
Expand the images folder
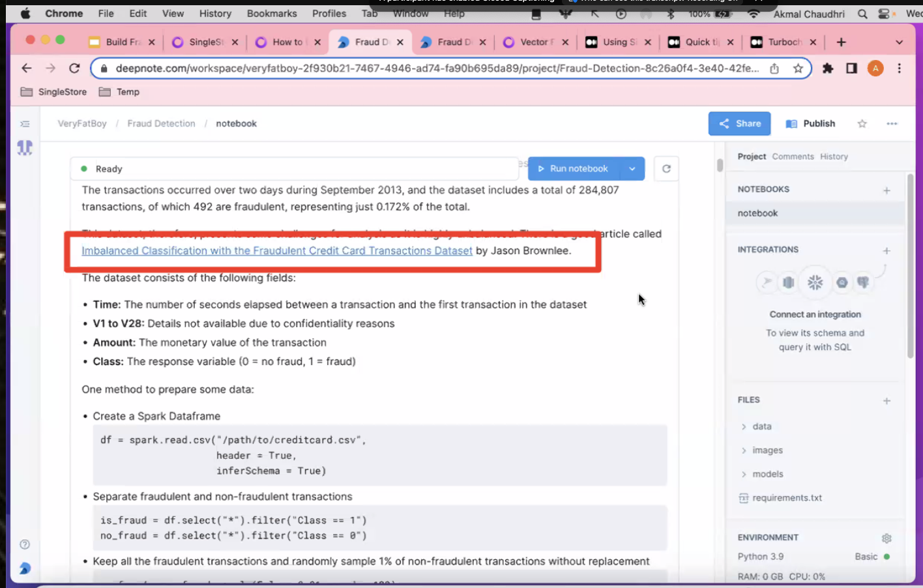767,450
